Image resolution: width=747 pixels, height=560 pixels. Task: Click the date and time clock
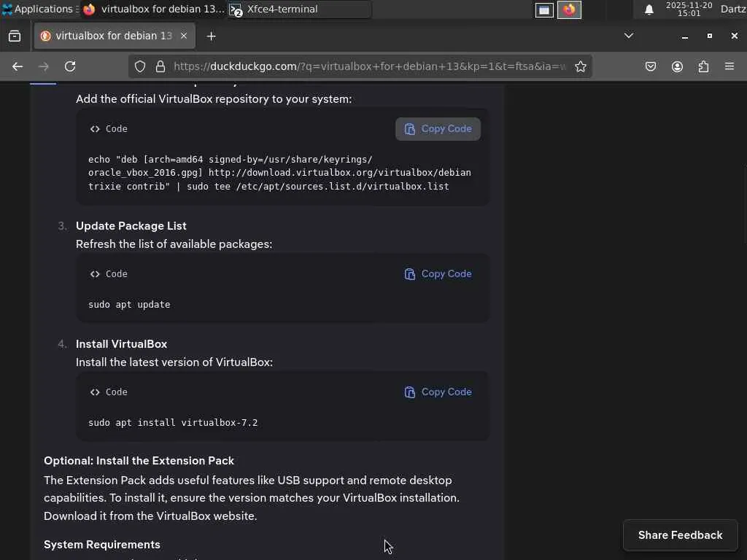[x=689, y=9]
